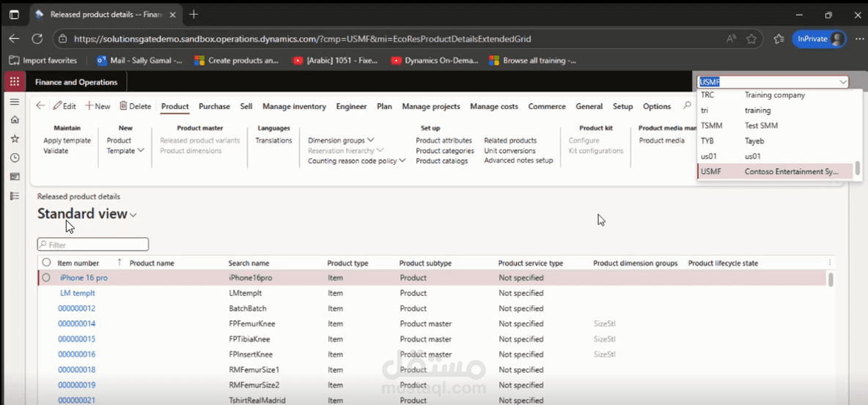The height and width of the screenshot is (405, 868).
Task: Open the Home icon in sidebar
Action: click(x=15, y=119)
